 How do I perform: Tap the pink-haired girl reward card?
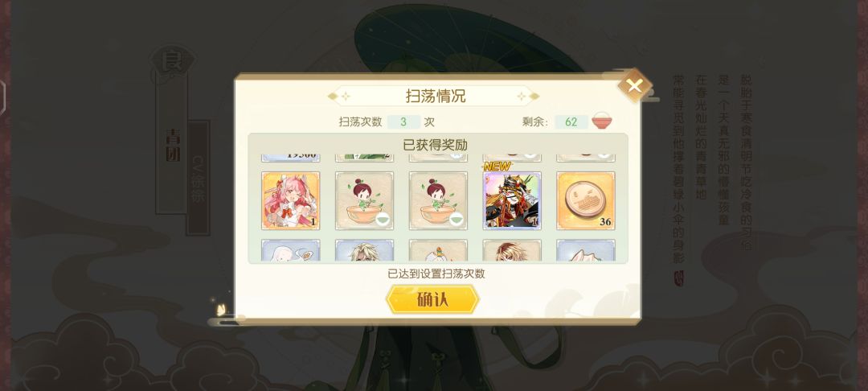291,200
